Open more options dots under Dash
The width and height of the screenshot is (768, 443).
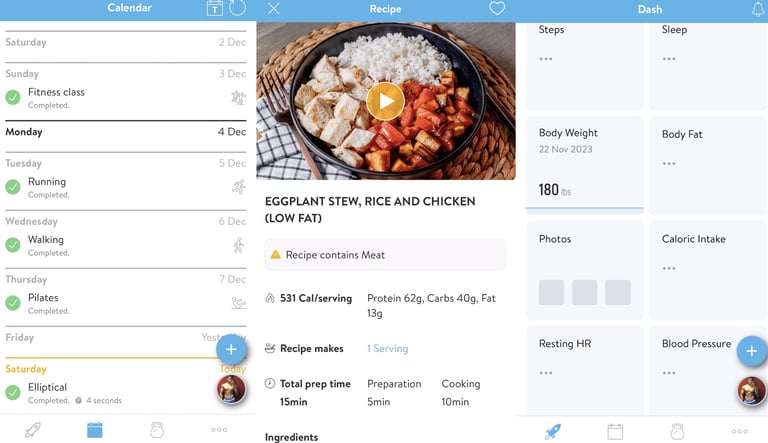pyautogui.click(x=740, y=431)
